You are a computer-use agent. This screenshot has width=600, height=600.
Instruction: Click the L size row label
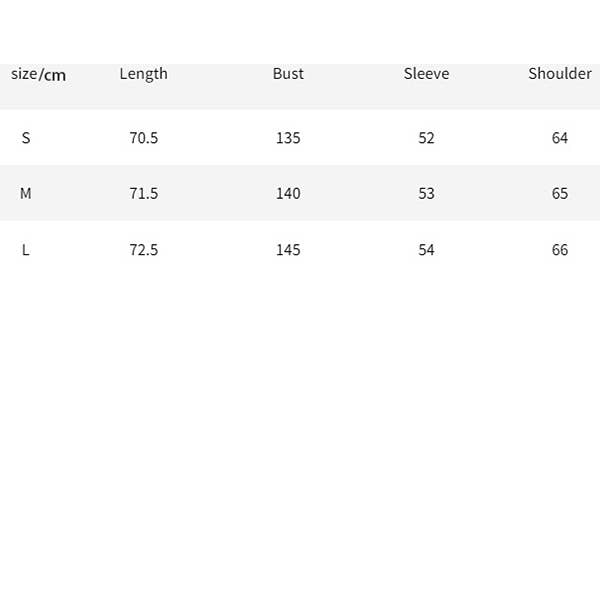pos(26,250)
